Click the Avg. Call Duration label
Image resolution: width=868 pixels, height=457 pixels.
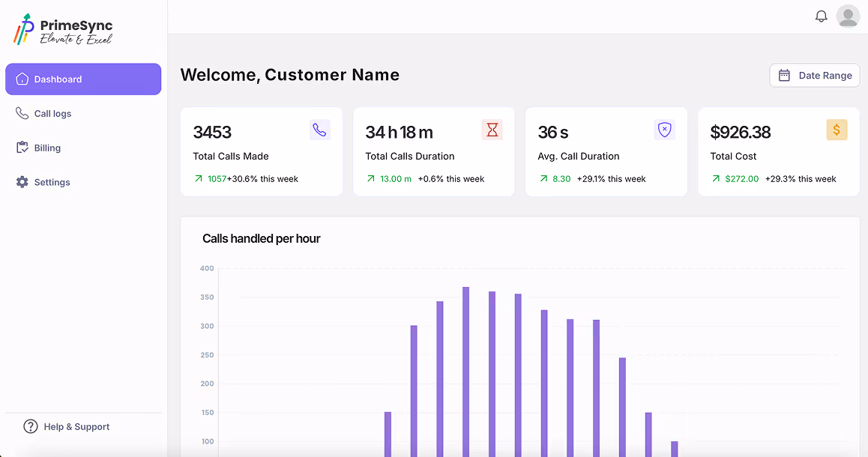[x=579, y=157]
